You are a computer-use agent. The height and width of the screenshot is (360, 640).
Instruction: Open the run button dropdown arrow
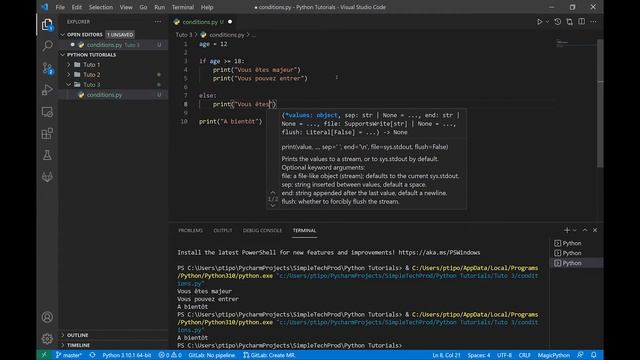point(547,22)
